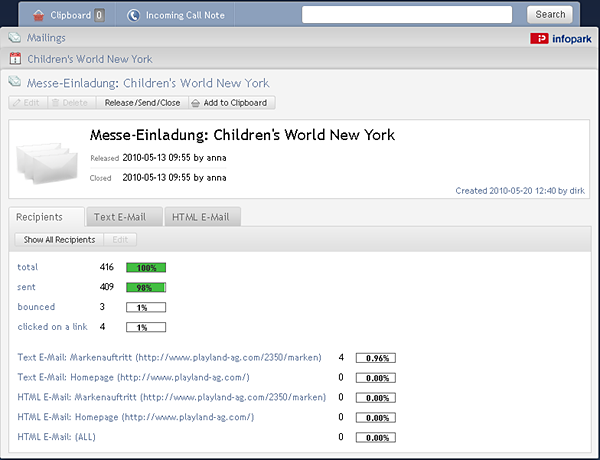600x460 pixels.
Task: Click the 98% sent progress bar
Action: tap(146, 287)
